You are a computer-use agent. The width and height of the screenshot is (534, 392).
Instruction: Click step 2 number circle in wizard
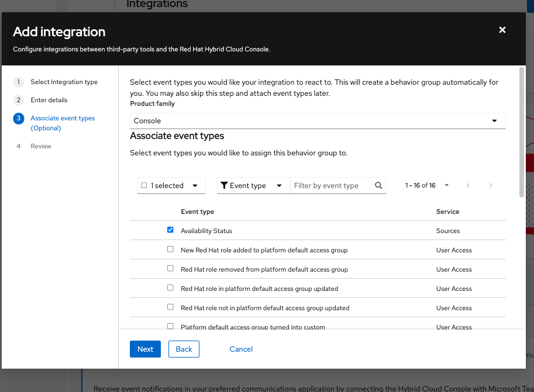pos(19,100)
